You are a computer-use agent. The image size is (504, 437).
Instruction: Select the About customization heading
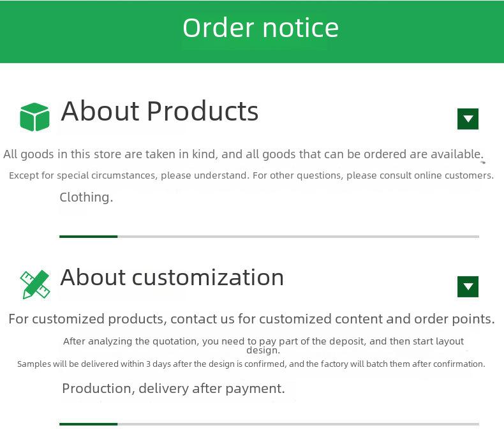point(172,278)
